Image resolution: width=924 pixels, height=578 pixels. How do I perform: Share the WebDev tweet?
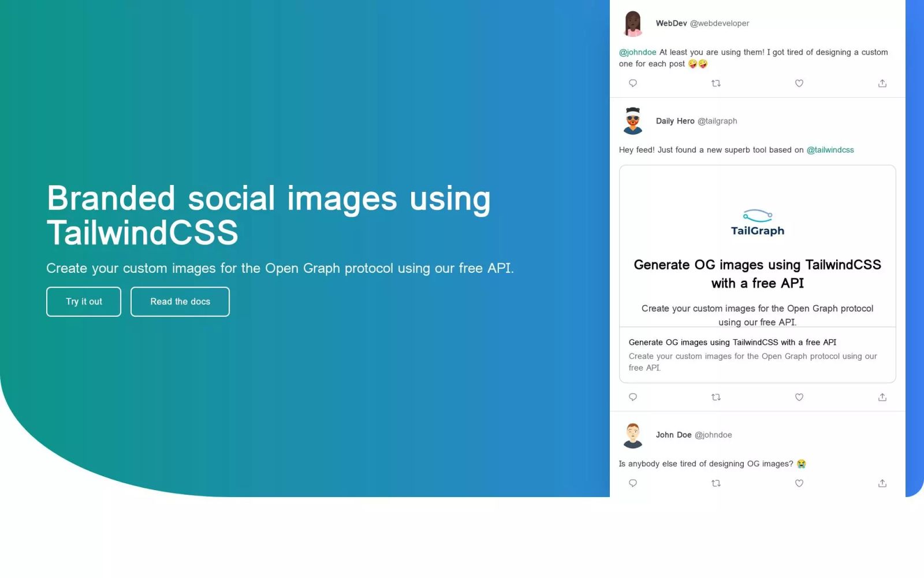pyautogui.click(x=882, y=83)
